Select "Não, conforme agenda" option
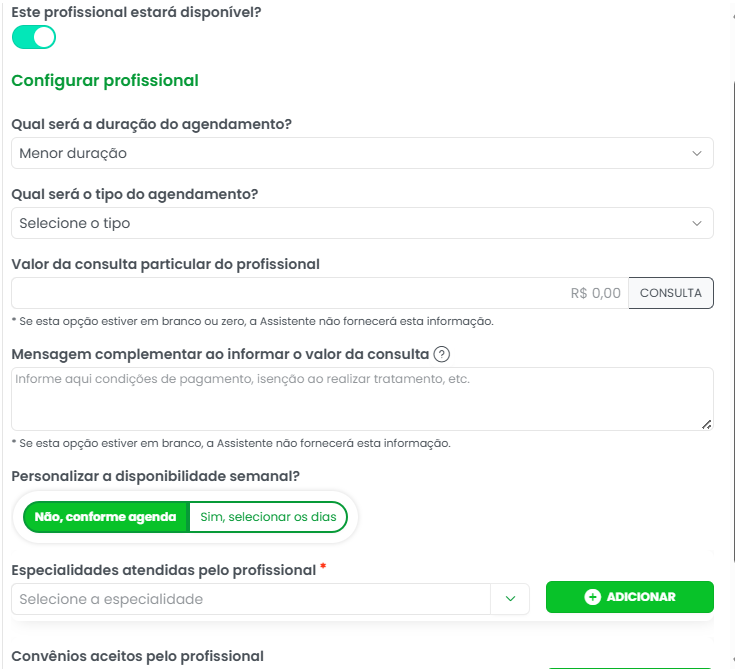The width and height of the screenshot is (735, 669). coord(105,517)
